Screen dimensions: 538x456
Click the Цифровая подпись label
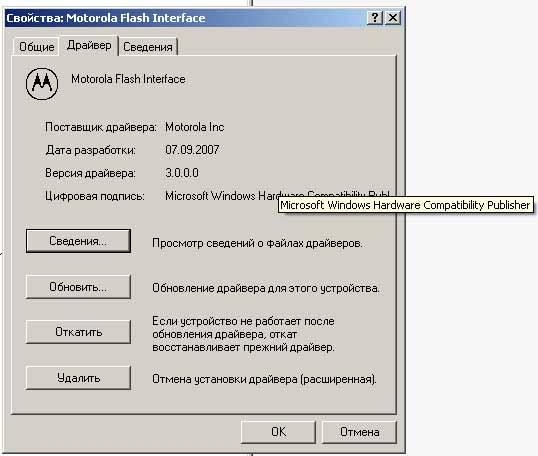[x=95, y=196]
